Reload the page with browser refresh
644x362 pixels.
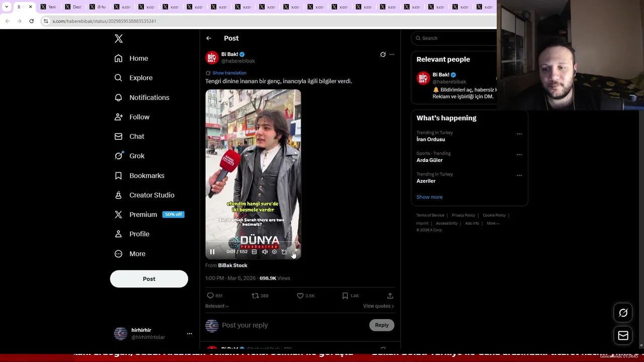[31, 21]
